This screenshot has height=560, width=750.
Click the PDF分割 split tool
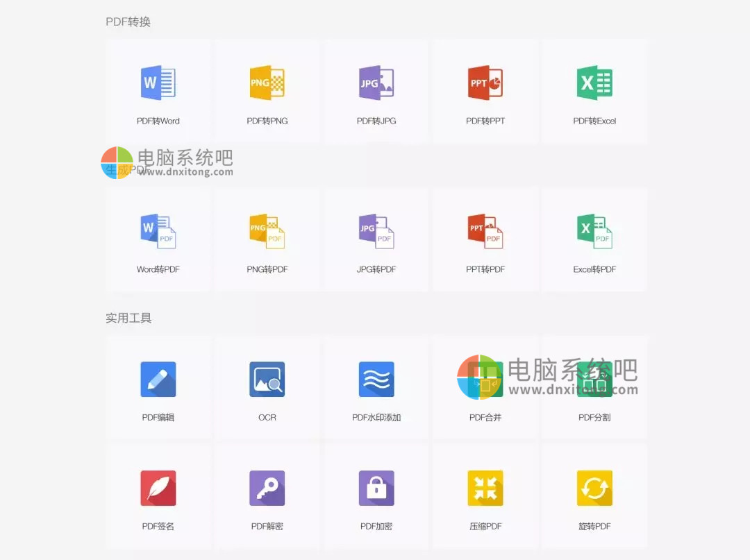point(594,381)
